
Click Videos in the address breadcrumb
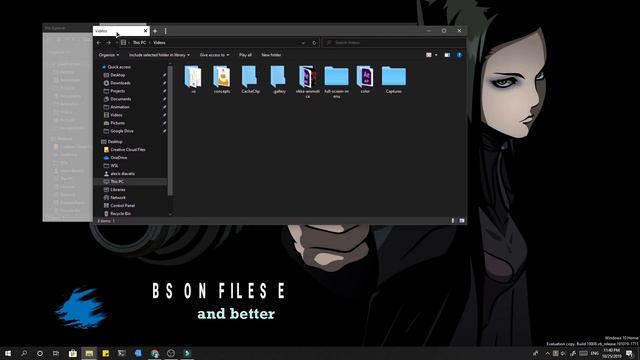point(159,42)
